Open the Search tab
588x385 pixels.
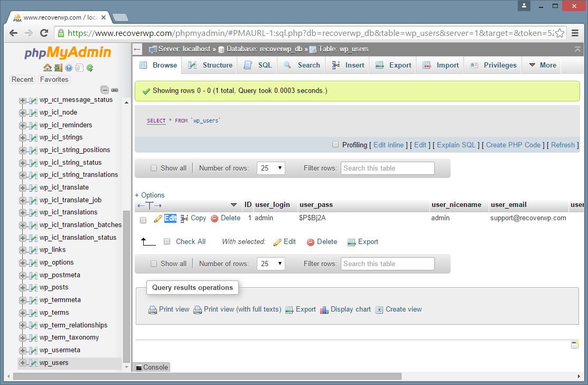tap(302, 65)
